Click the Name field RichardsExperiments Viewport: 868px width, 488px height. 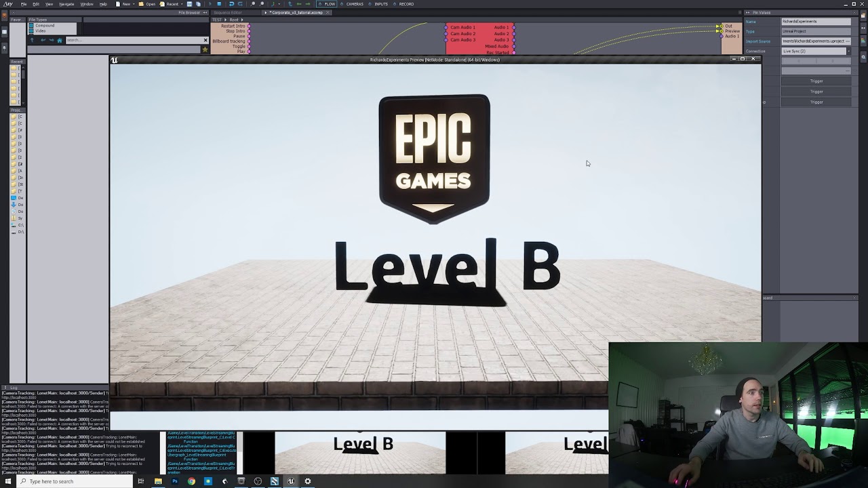816,21
